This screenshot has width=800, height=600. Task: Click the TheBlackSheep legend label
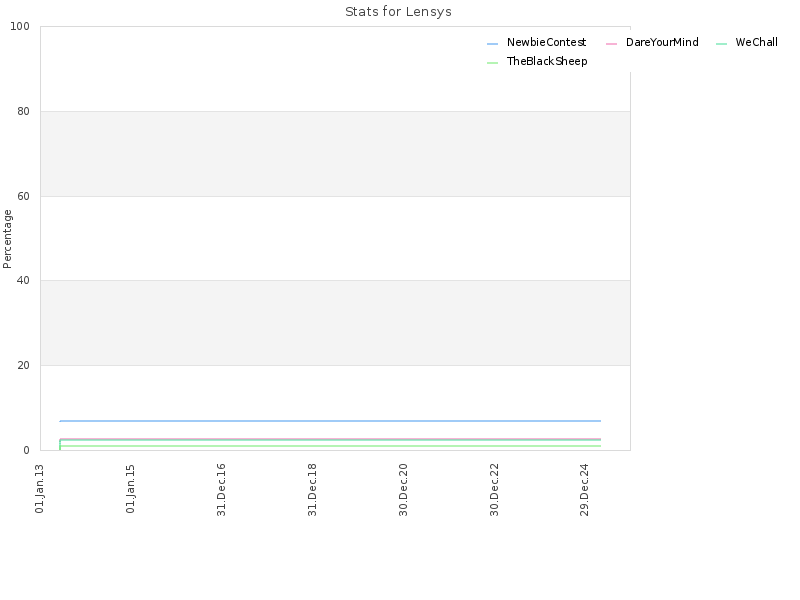(x=546, y=61)
